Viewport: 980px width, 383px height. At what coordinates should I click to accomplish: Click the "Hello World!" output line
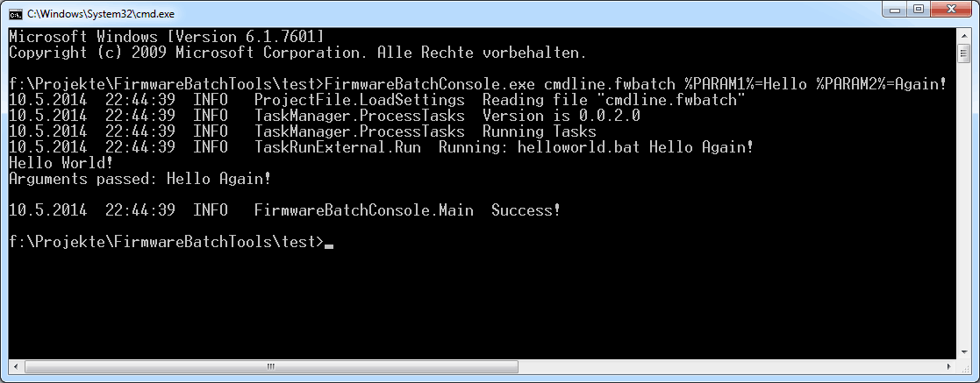point(61,163)
